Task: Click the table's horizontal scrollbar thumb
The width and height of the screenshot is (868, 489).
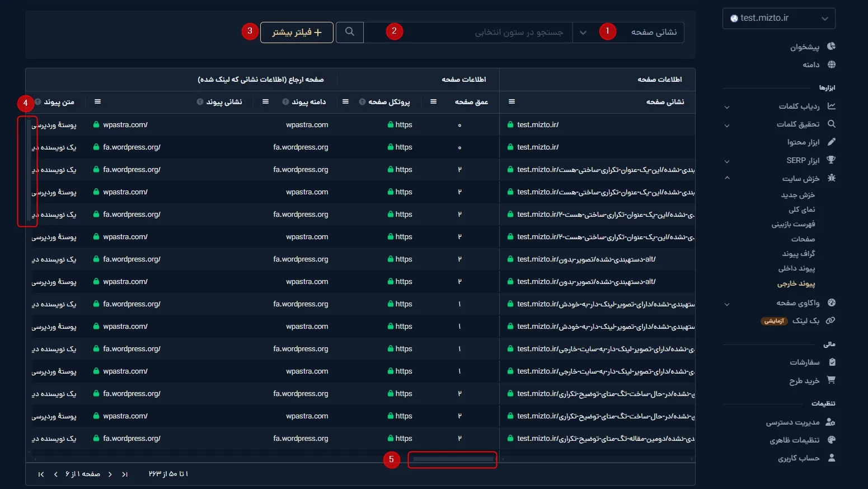Action: click(x=453, y=459)
